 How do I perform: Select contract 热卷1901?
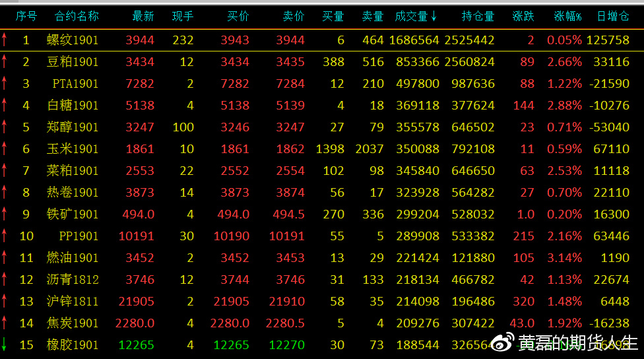pos(73,193)
